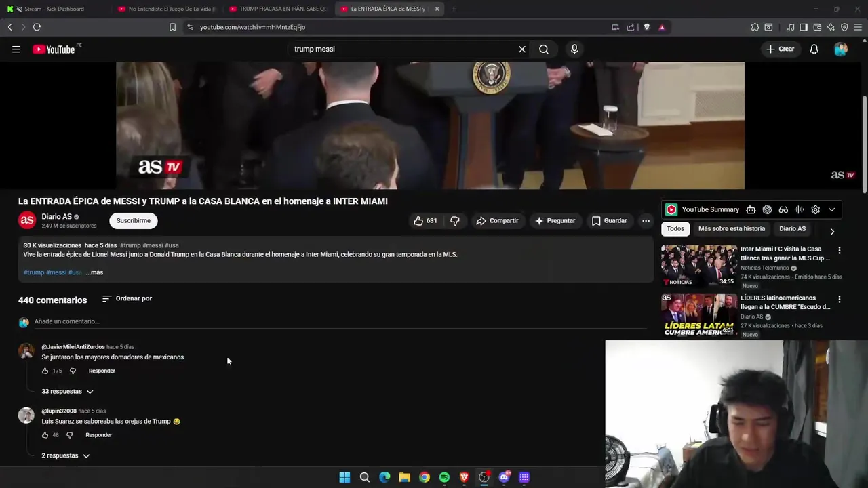Image resolution: width=868 pixels, height=488 pixels.
Task: Open options for LÍDERES latinoamericanos video
Action: click(840, 299)
